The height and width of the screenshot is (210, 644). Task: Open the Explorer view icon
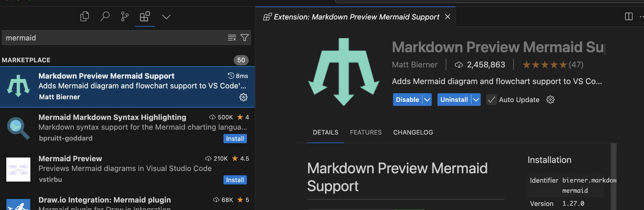[x=85, y=17]
